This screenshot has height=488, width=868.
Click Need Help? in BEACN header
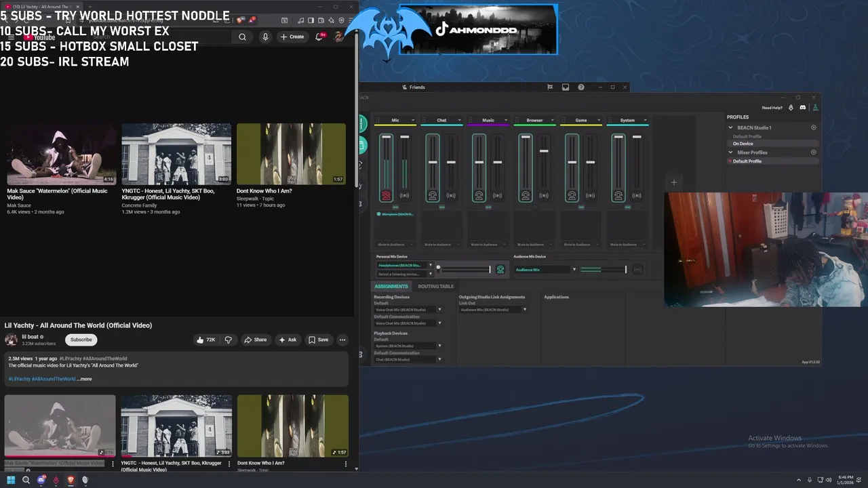(772, 108)
